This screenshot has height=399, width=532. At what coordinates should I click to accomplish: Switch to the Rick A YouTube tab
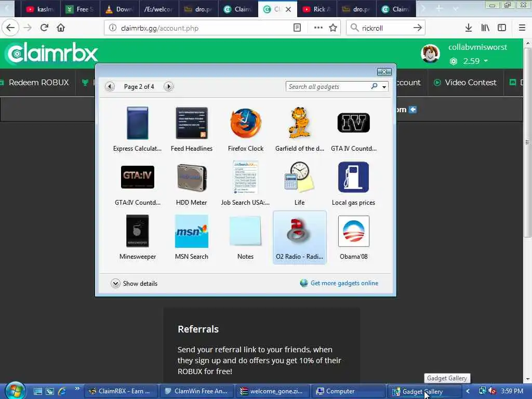(x=317, y=9)
